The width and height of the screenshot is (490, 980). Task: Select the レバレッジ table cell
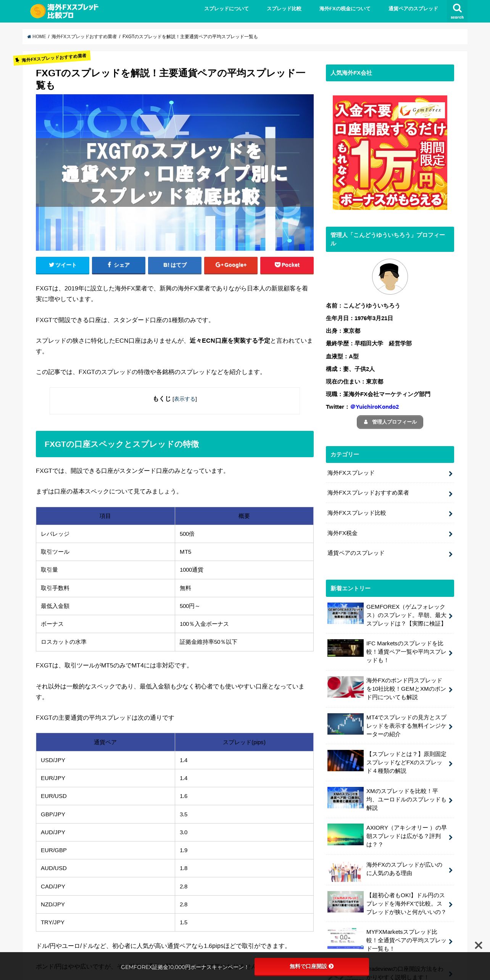click(x=105, y=534)
